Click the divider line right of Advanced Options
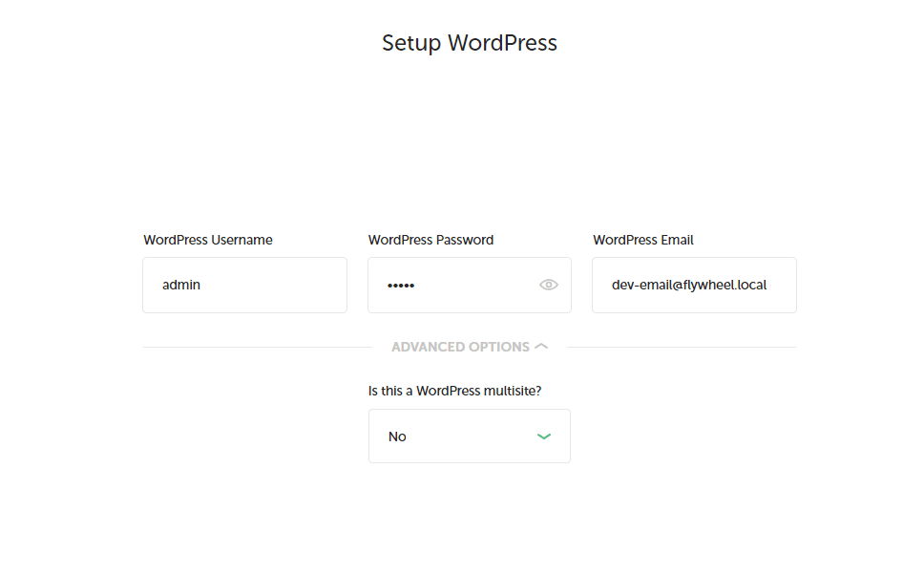924x575 pixels. point(682,348)
